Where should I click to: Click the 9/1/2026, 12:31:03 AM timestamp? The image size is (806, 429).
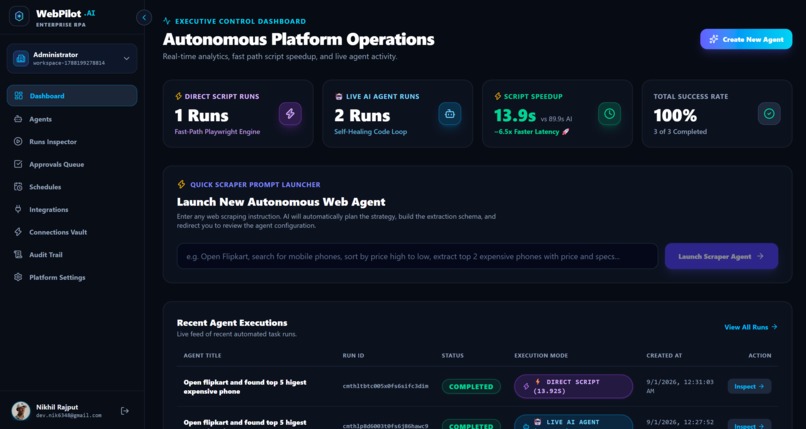[x=680, y=386]
